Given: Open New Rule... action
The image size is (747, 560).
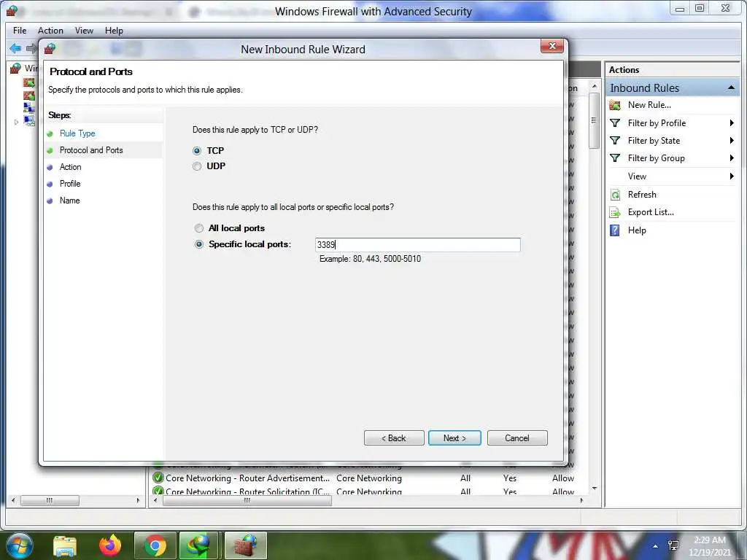Looking at the screenshot, I should pos(649,105).
